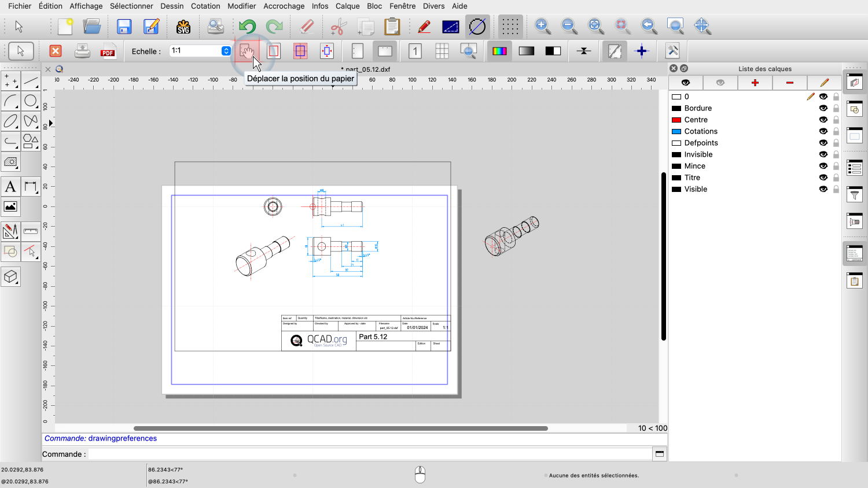Open the Cotation menu
Screen dimensions: 868x488
point(205,6)
